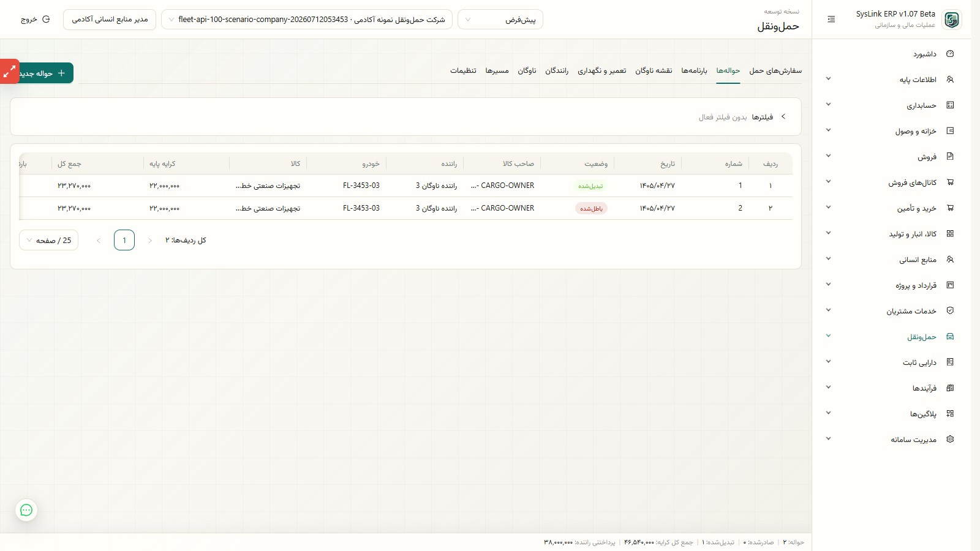Click the منابع انسانی people icon

950,260
